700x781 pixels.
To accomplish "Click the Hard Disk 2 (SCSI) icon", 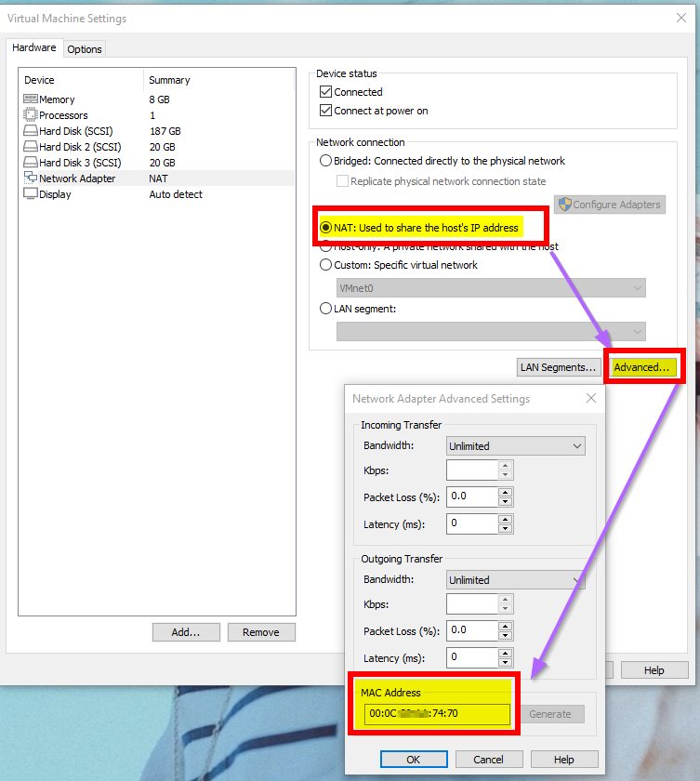I will 31,147.
